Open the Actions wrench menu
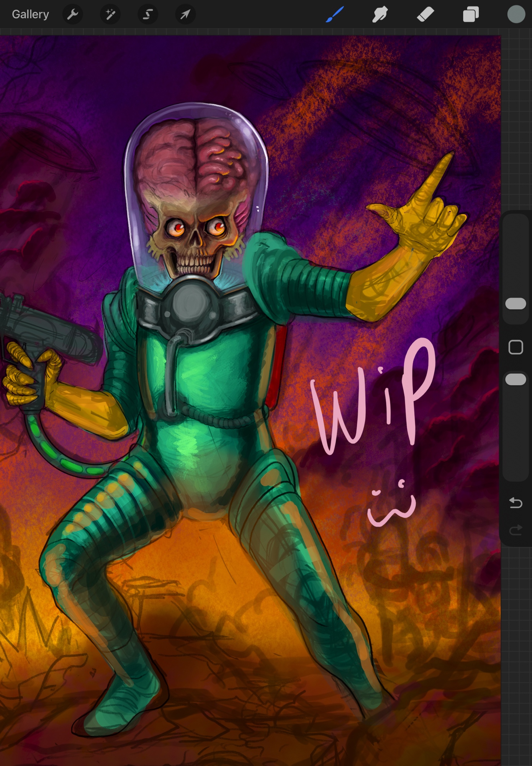 click(72, 15)
